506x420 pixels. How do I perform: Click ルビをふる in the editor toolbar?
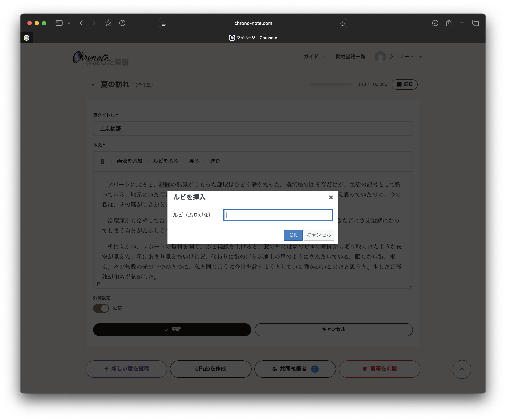[x=165, y=161]
